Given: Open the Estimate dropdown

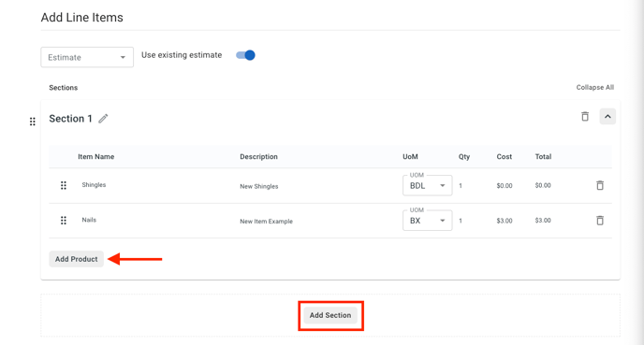Looking at the screenshot, I should (x=87, y=57).
